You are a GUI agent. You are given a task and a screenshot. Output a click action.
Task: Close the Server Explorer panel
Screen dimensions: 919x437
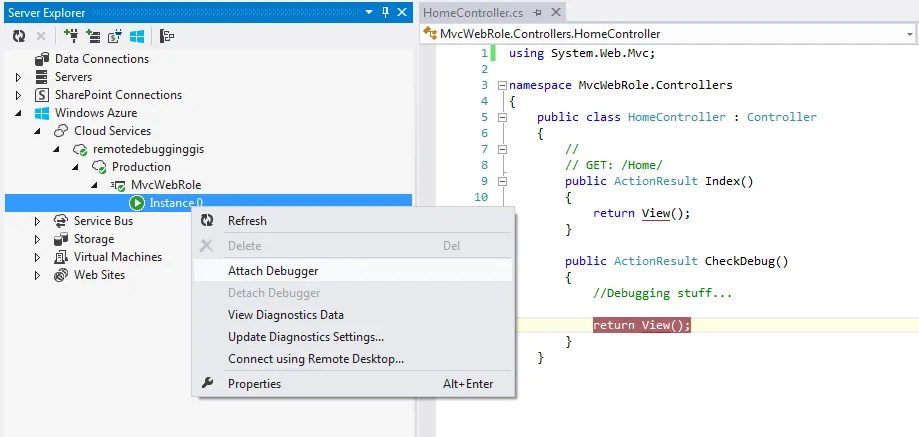(402, 12)
